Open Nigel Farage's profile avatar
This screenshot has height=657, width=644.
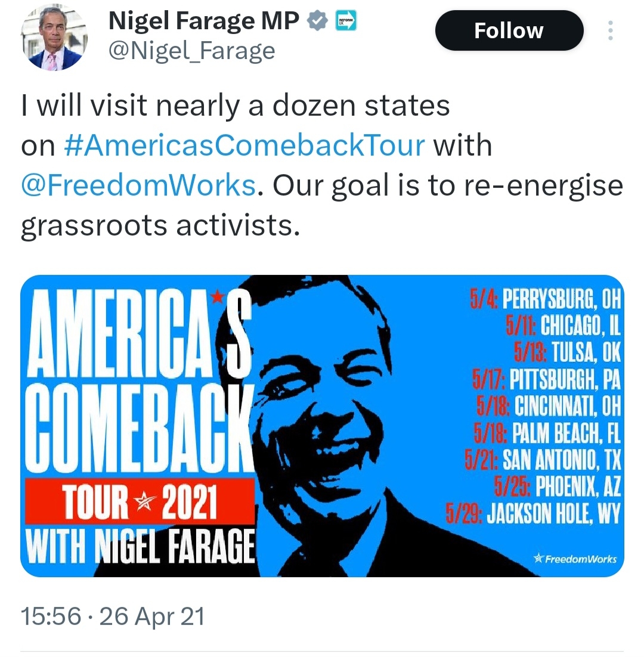click(54, 38)
